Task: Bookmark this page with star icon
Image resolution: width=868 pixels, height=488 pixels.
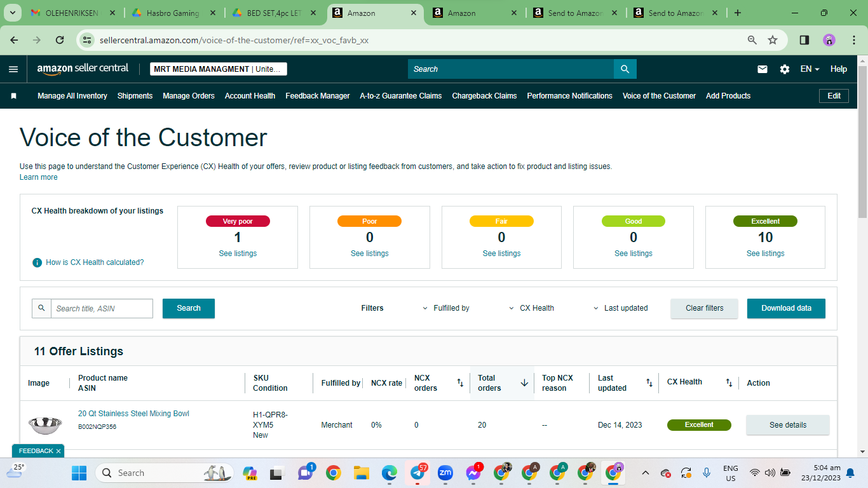Action: click(773, 40)
